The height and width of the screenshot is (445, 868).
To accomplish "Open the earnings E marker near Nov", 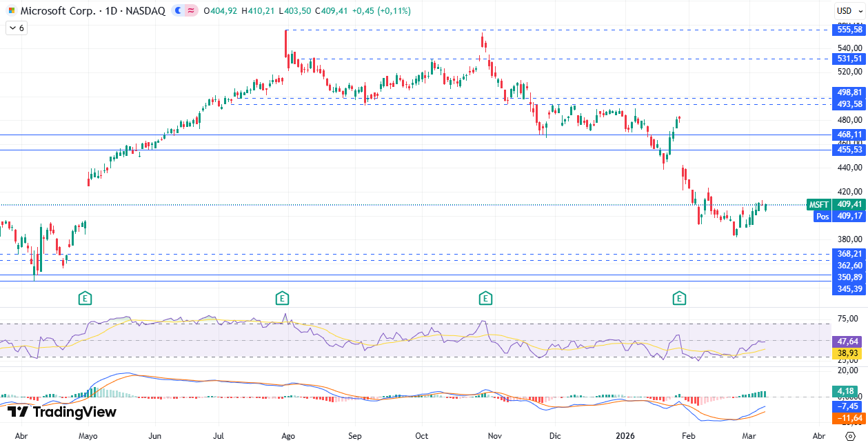I will [485, 299].
